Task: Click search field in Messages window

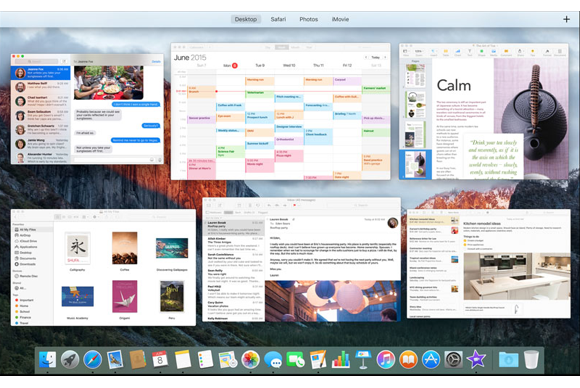Action: pos(36,61)
